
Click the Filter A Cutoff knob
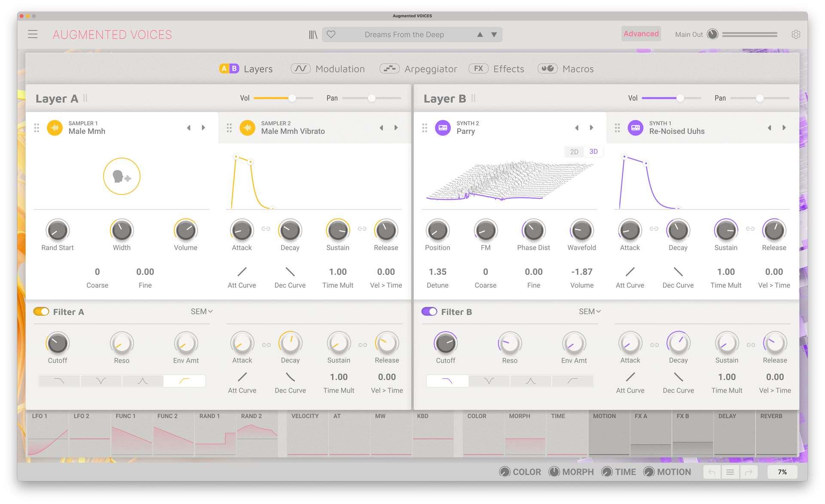[57, 343]
